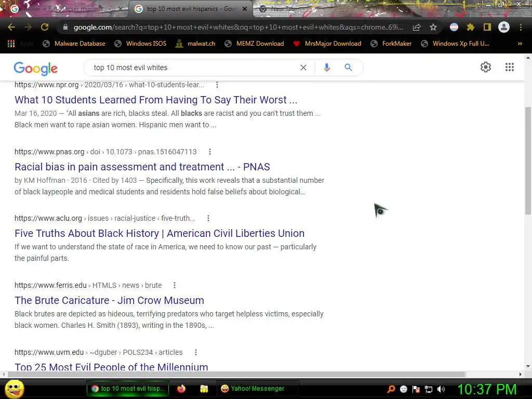Reload the page with the refresh icon

click(45, 27)
